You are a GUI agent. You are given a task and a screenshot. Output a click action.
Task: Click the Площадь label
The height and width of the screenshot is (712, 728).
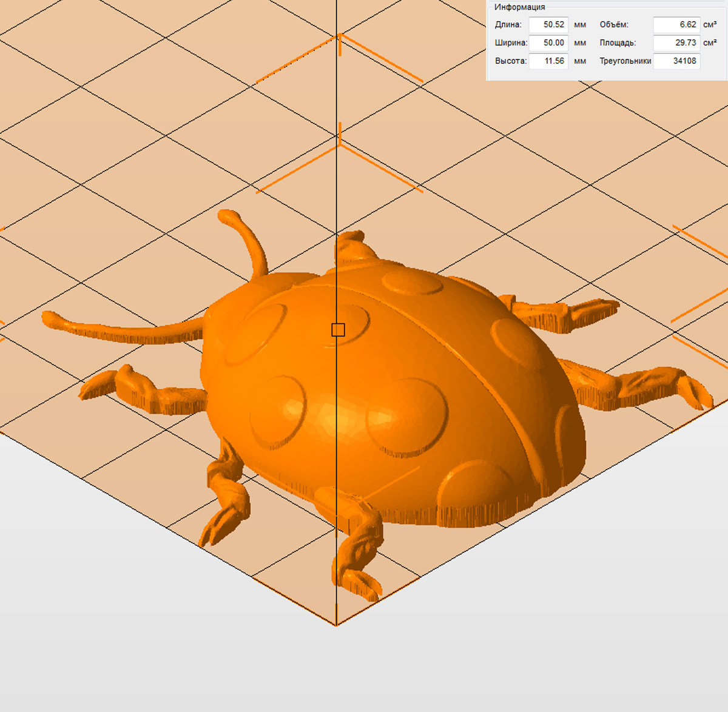point(618,43)
